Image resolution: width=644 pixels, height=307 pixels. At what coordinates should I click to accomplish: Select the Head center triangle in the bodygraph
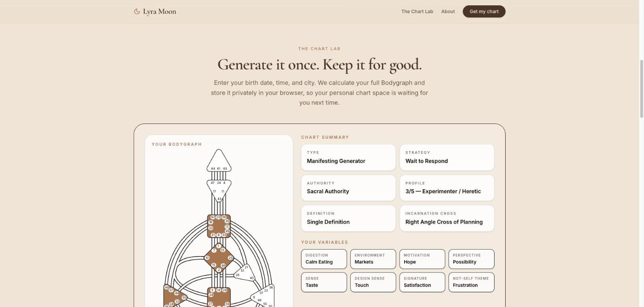(x=219, y=162)
